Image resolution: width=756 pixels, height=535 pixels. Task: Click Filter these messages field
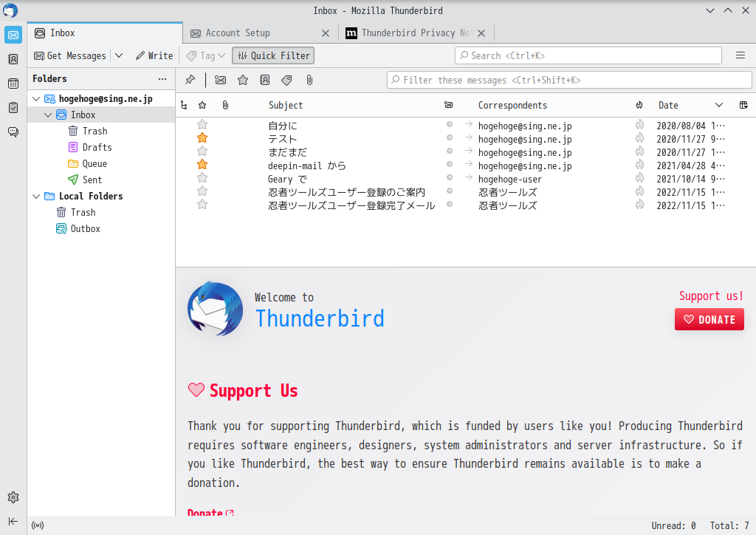pyautogui.click(x=569, y=80)
